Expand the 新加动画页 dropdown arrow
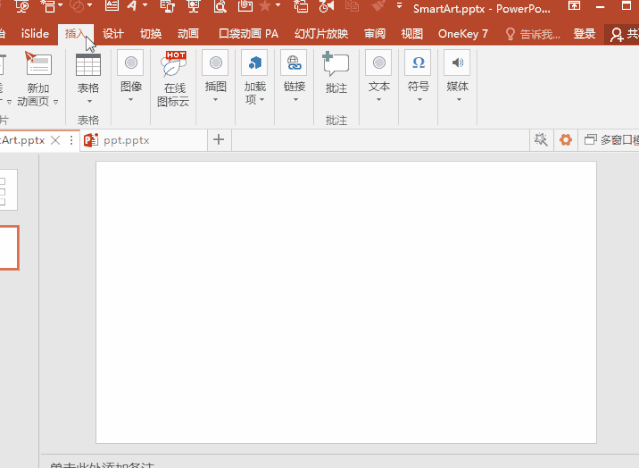 [x=56, y=102]
